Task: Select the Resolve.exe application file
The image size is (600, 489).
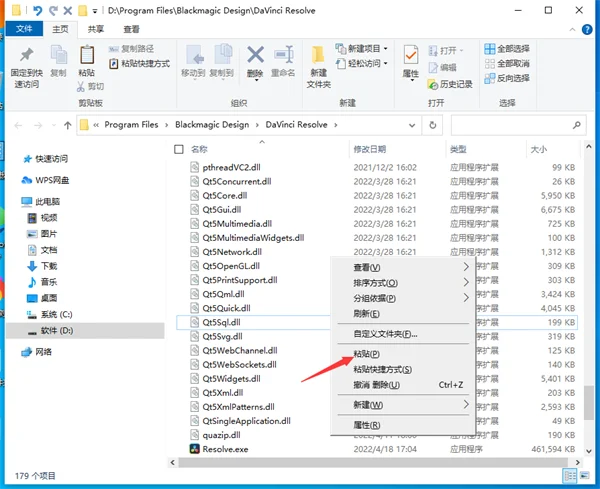Action: pos(225,449)
